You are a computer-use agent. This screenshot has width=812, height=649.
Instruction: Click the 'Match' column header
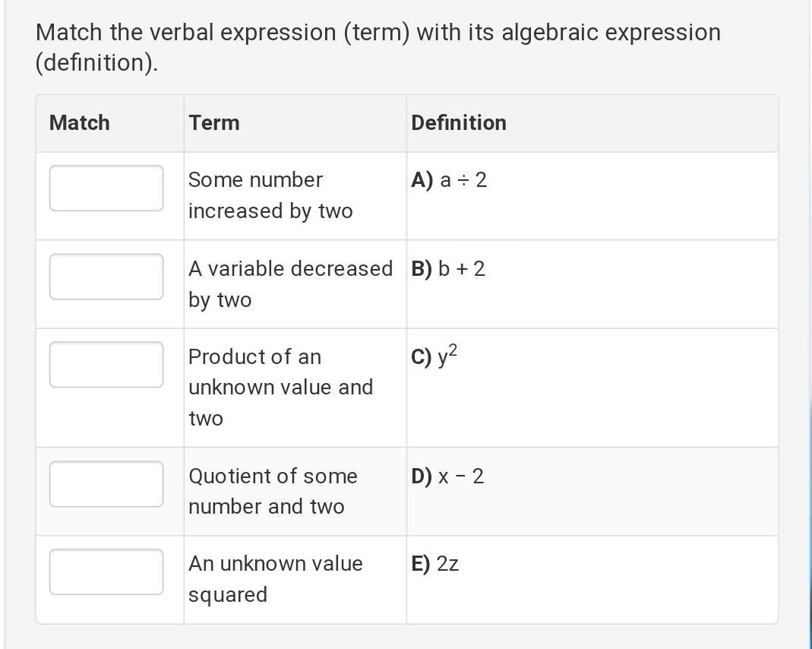pos(79,123)
